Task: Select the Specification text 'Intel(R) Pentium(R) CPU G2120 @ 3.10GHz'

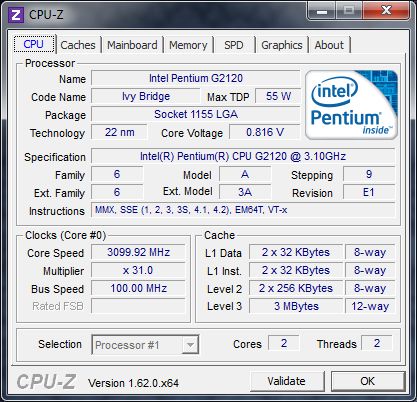Action: coord(243,156)
